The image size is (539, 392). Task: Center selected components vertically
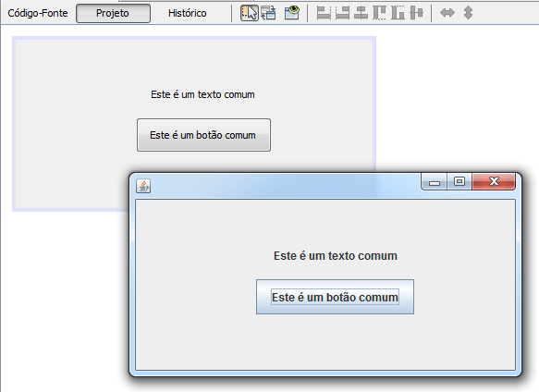point(416,13)
